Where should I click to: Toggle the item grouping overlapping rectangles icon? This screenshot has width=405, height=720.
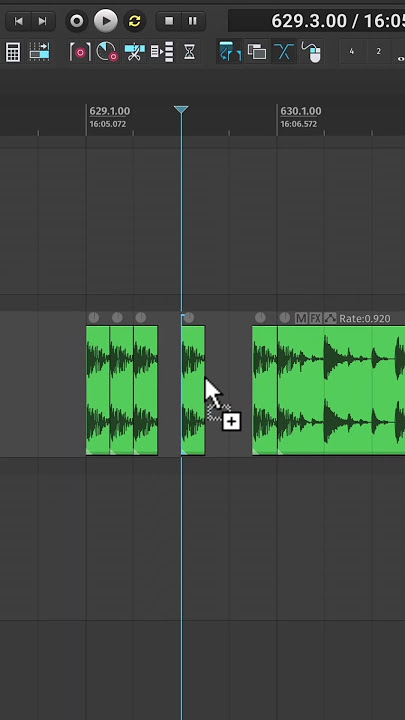click(x=257, y=52)
